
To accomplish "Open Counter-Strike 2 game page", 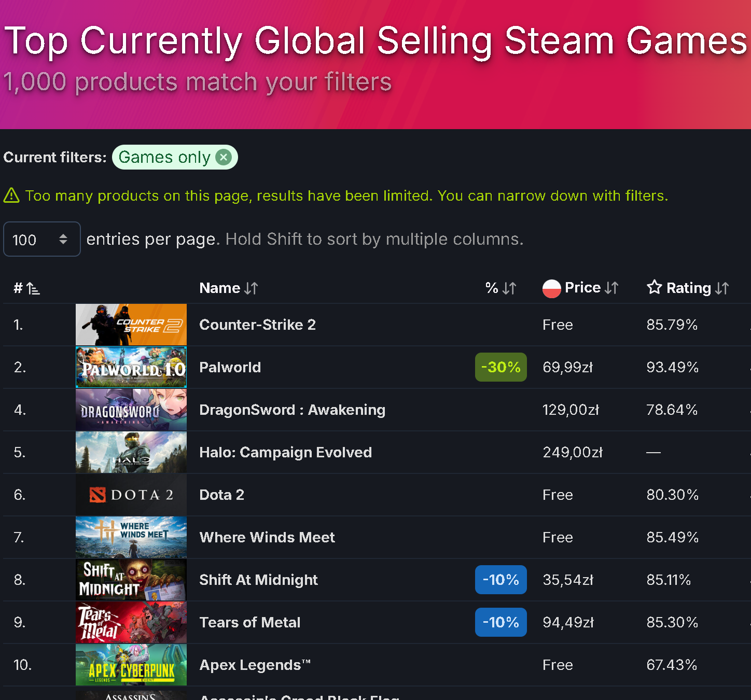I will tap(257, 325).
